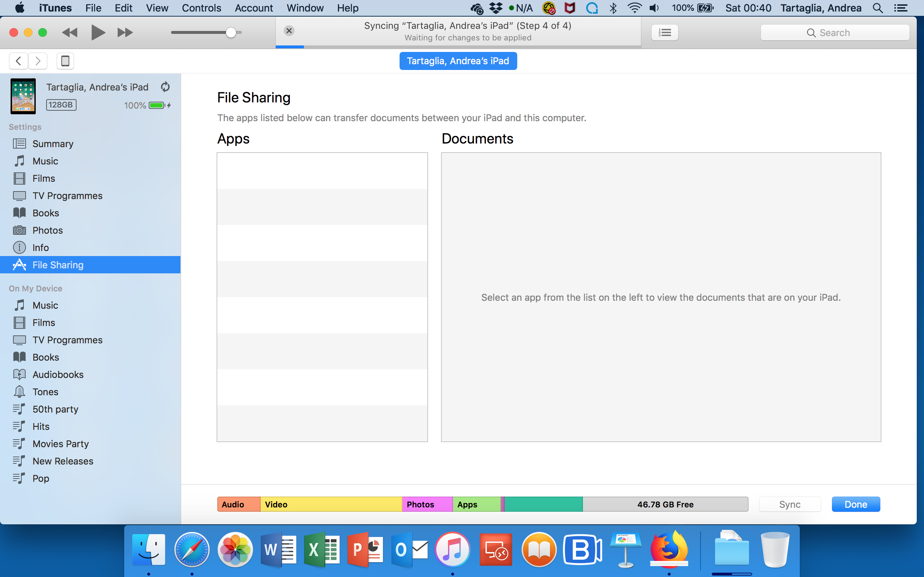The width and height of the screenshot is (924, 577).
Task: Click the sync spinner icon beside iPad name
Action: [x=165, y=87]
